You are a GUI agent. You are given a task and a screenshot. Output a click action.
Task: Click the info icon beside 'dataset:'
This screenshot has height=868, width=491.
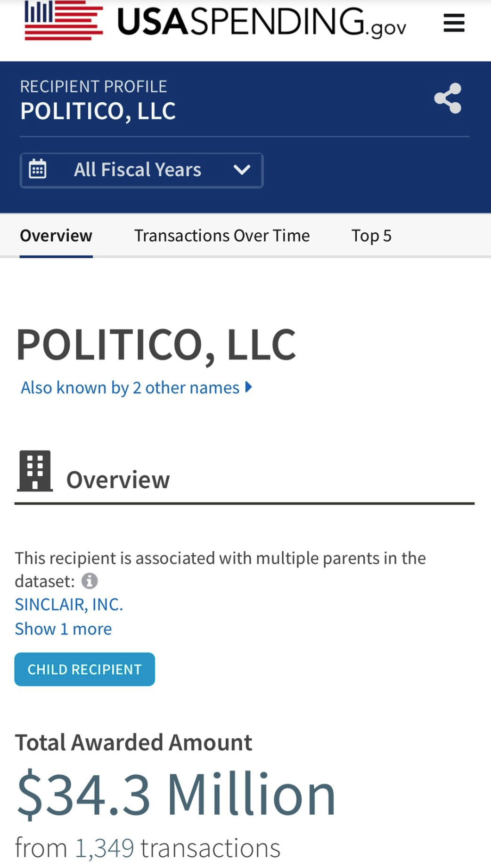(90, 581)
